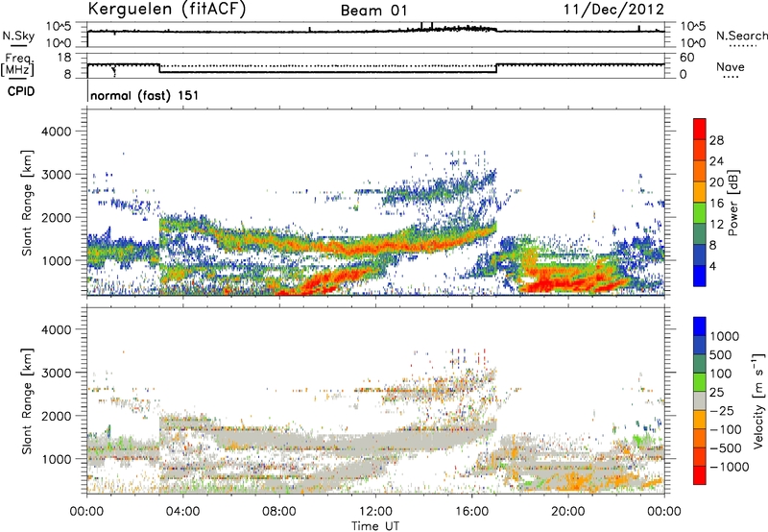Click the right '10^5' noise axis tick
Image resolution: width=768 pixels, height=532 pixels.
point(692,27)
